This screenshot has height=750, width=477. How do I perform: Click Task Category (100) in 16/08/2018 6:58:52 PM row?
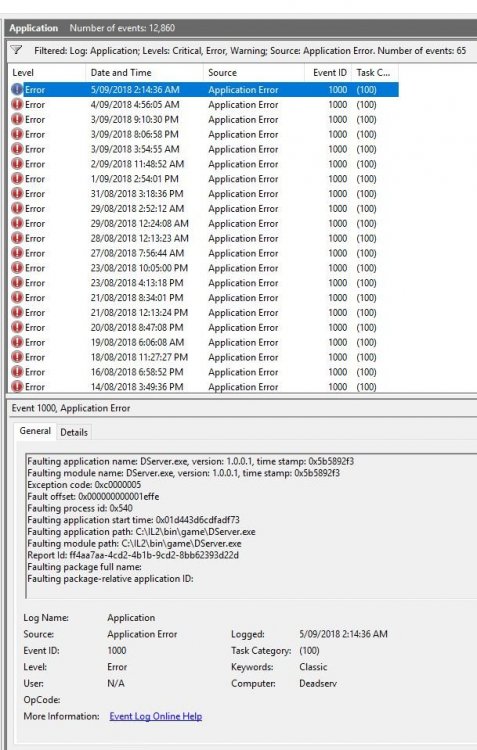click(366, 371)
